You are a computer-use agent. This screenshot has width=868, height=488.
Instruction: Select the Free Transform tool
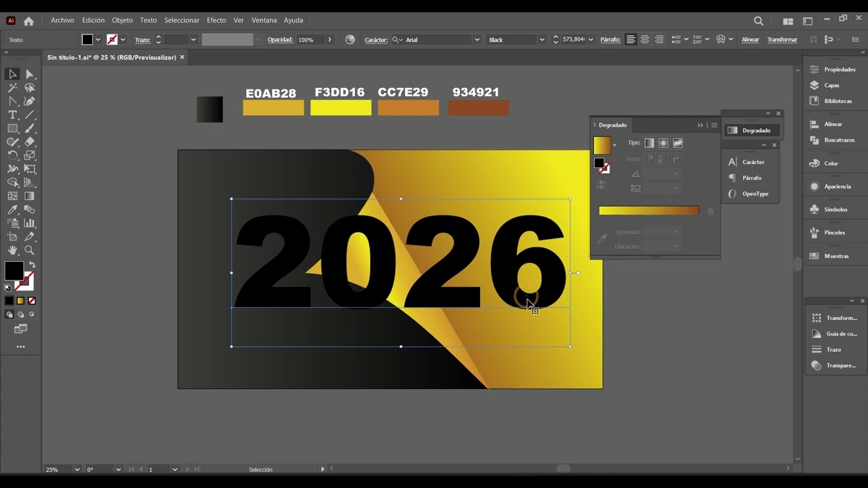click(x=29, y=169)
